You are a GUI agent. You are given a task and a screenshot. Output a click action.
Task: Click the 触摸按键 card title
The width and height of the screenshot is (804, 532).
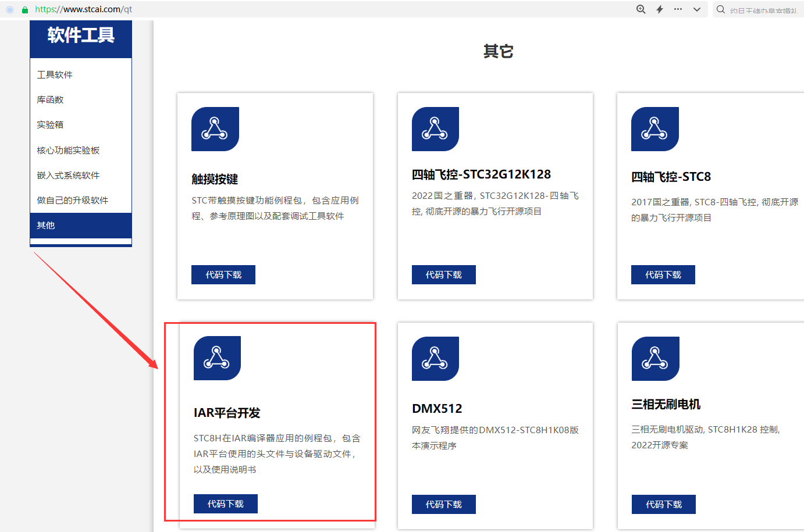215,179
